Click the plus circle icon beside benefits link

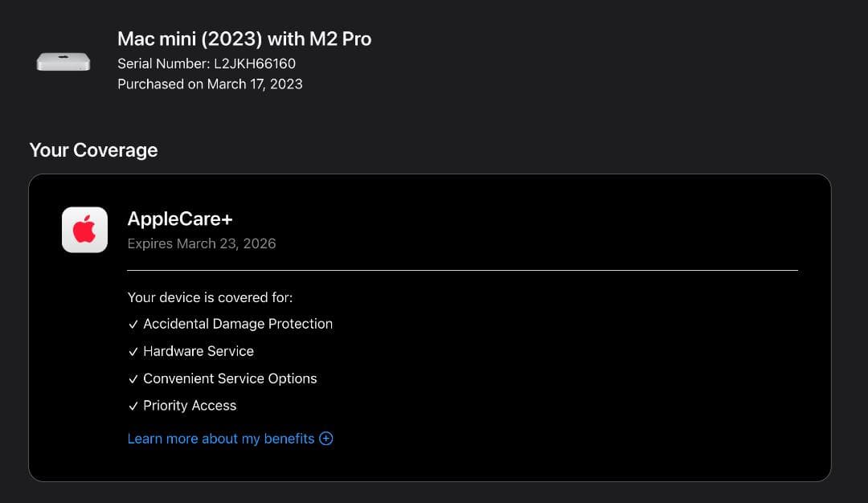click(325, 439)
